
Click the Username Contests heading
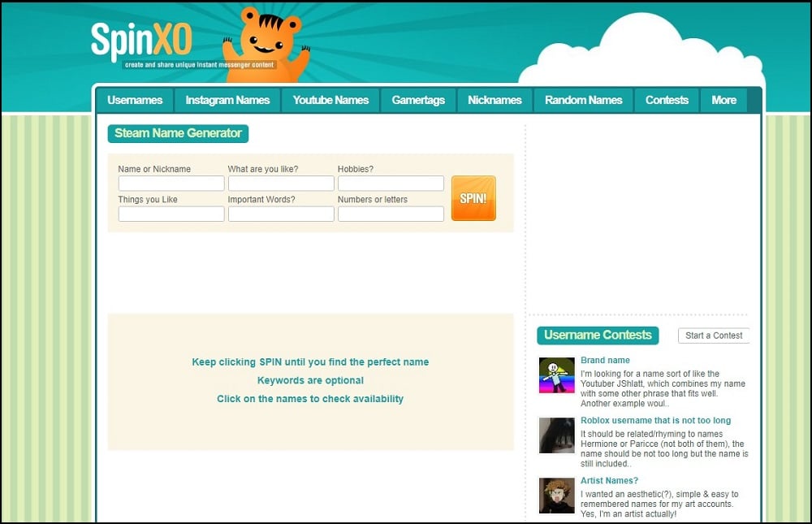[x=598, y=336]
